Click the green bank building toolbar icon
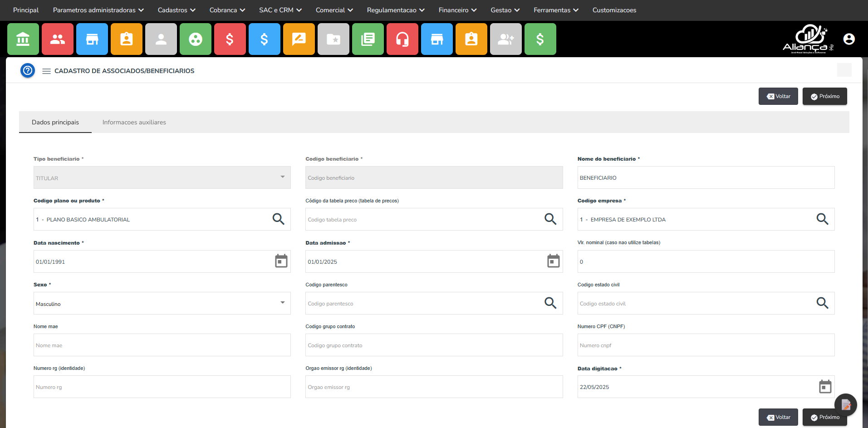The width and height of the screenshot is (868, 428). pyautogui.click(x=23, y=39)
